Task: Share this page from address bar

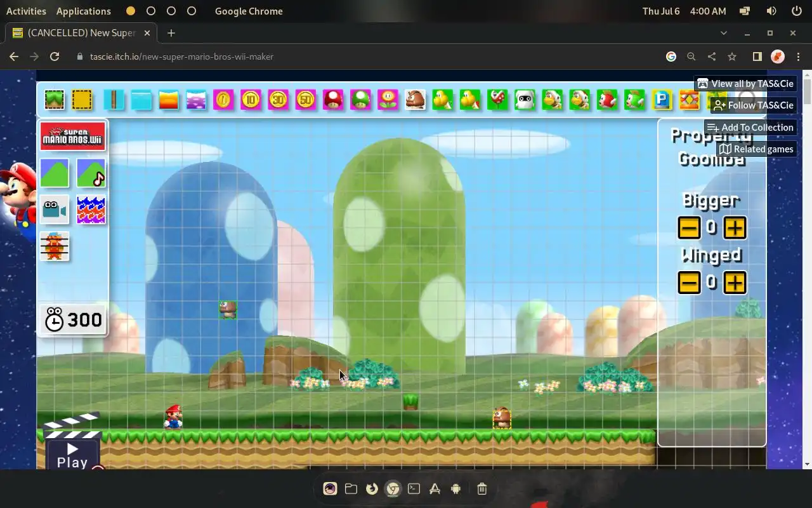Action: (x=712, y=57)
